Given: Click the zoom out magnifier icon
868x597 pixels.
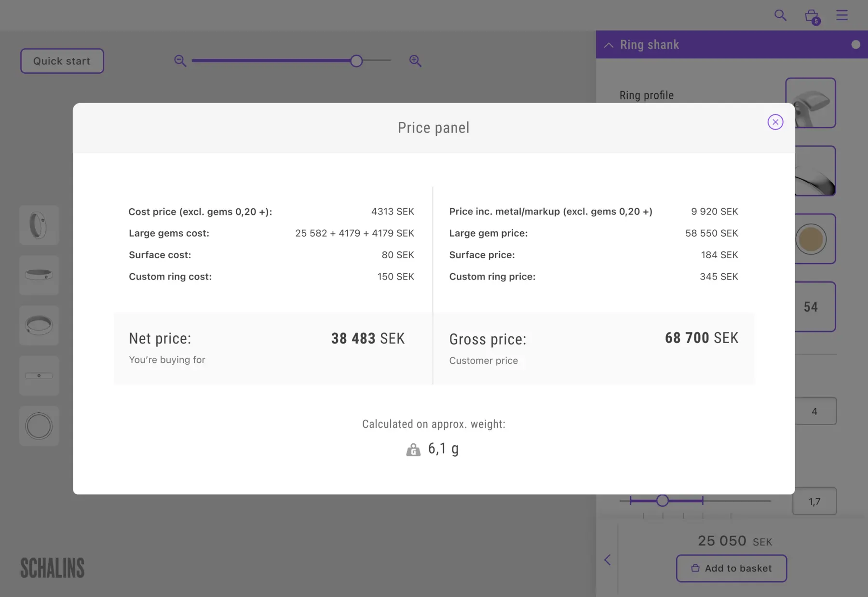Looking at the screenshot, I should point(180,61).
